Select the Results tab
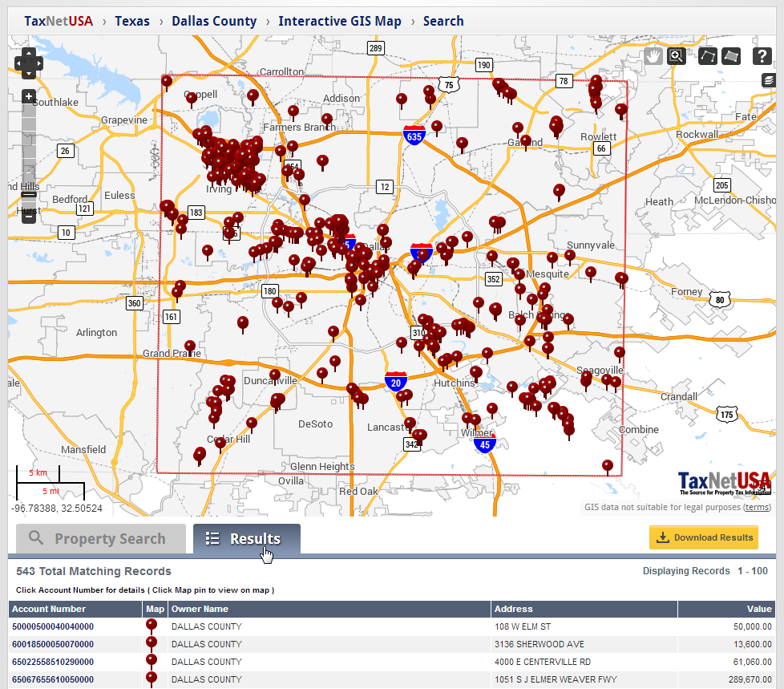Screen dimensions: 784x689 point(247,538)
